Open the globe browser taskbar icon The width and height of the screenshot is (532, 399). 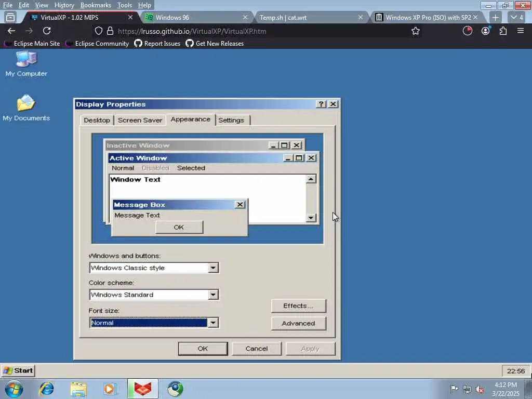click(x=175, y=389)
